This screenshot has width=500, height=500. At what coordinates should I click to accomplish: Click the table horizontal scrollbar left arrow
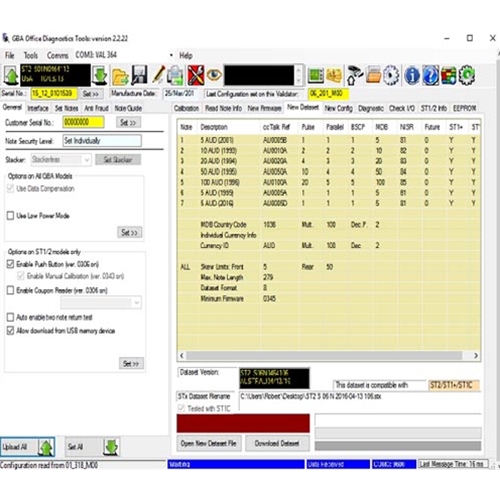(182, 356)
